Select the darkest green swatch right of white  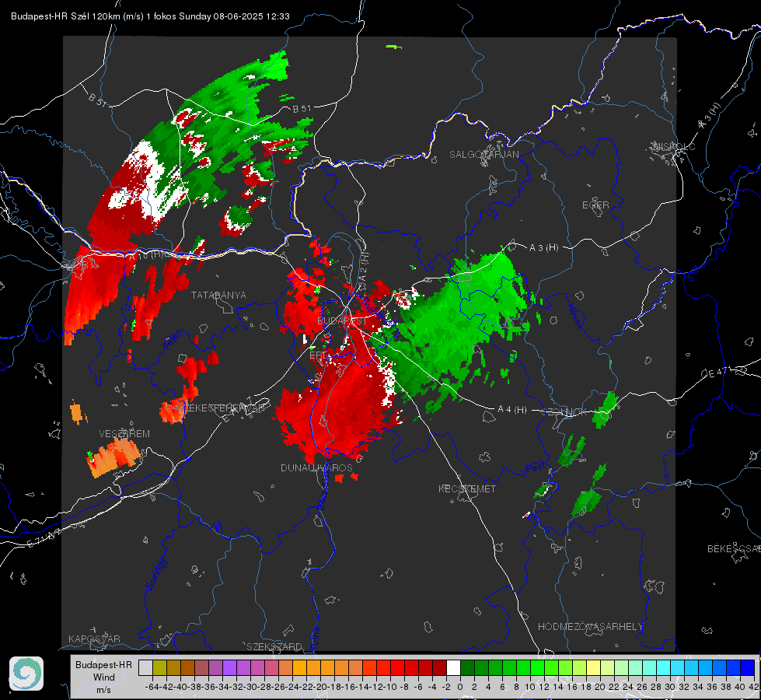(467, 667)
